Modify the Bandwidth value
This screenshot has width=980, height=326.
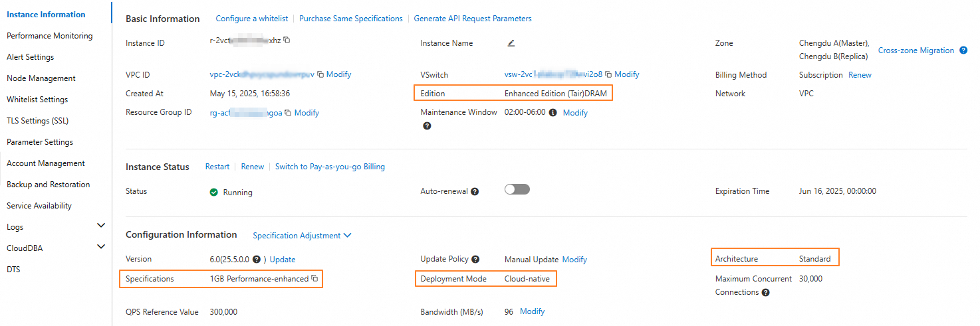point(532,311)
